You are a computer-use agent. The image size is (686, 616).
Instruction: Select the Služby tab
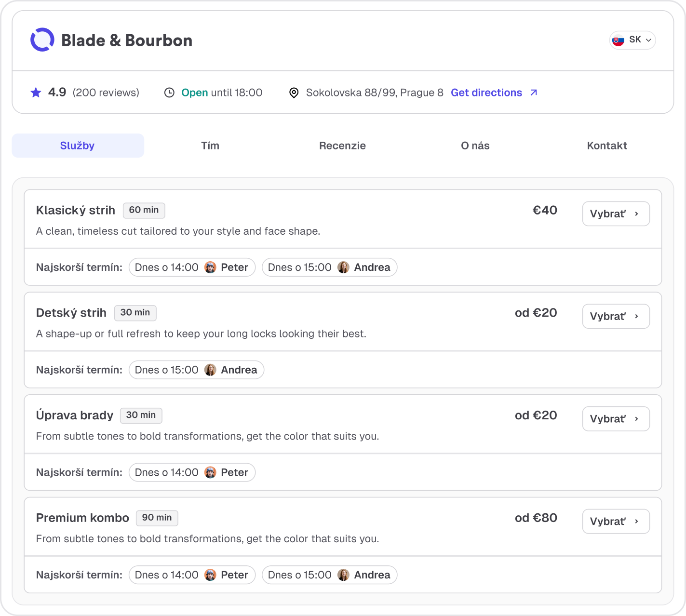coord(78,146)
